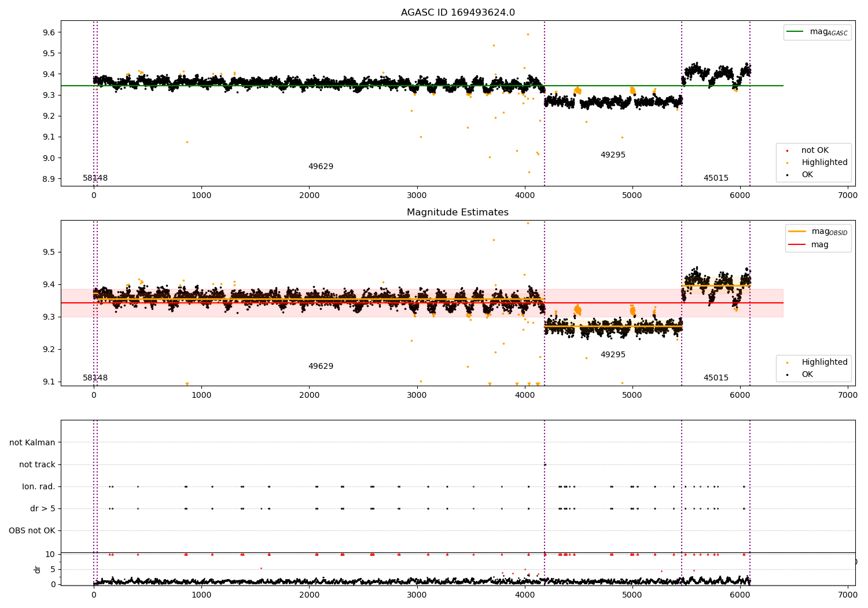
Task: Click the "dr > 5" row label
Action: click(x=43, y=508)
